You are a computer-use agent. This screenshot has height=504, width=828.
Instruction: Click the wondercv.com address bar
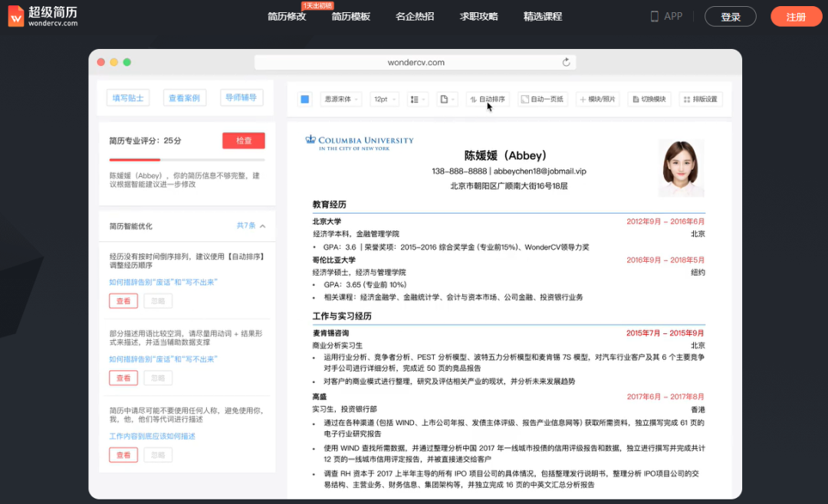point(415,62)
